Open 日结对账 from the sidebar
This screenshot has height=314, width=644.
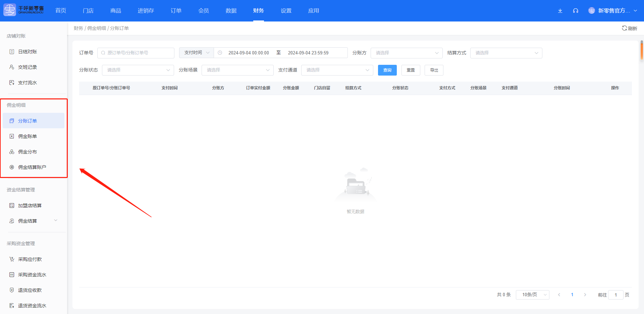coord(28,52)
